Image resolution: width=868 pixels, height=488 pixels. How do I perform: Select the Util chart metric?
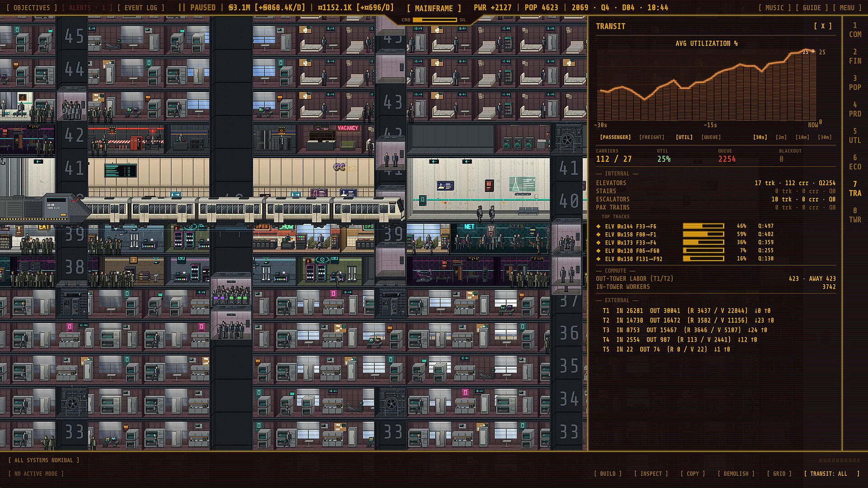(x=684, y=137)
